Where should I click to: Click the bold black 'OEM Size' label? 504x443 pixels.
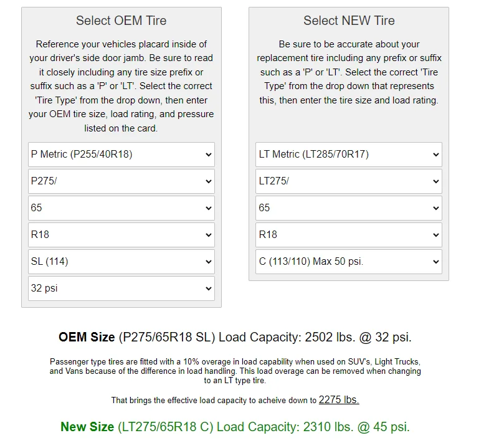click(87, 338)
